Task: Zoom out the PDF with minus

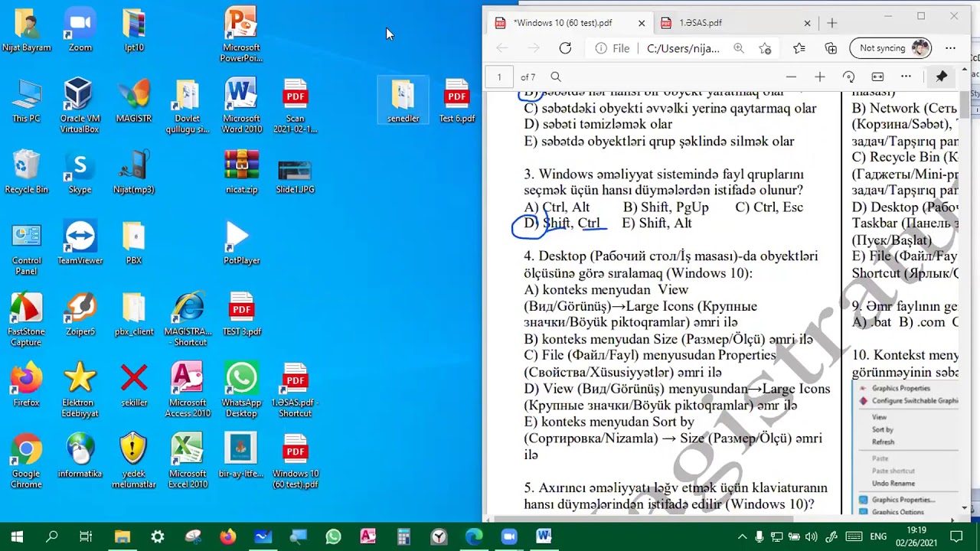Action: (791, 77)
